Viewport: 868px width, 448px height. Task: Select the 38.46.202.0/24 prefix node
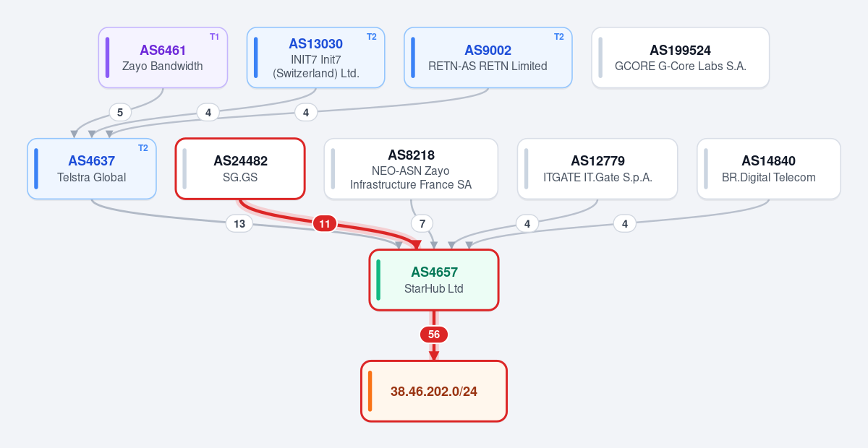pos(434,391)
